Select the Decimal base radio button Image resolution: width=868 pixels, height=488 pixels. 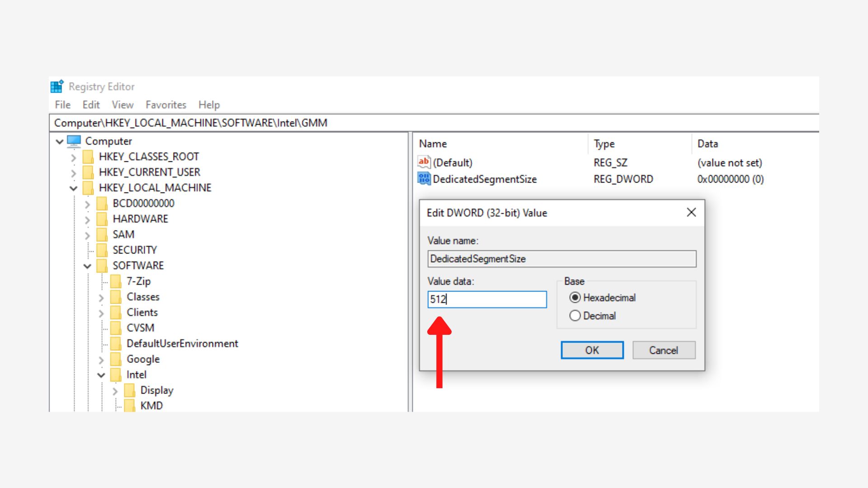tap(575, 316)
